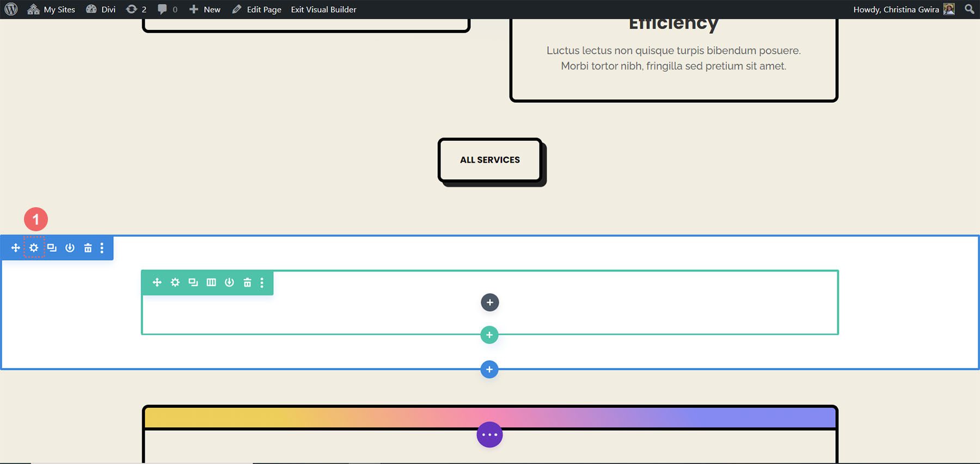
Task: Click the green row move handle icon
Action: pos(157,282)
